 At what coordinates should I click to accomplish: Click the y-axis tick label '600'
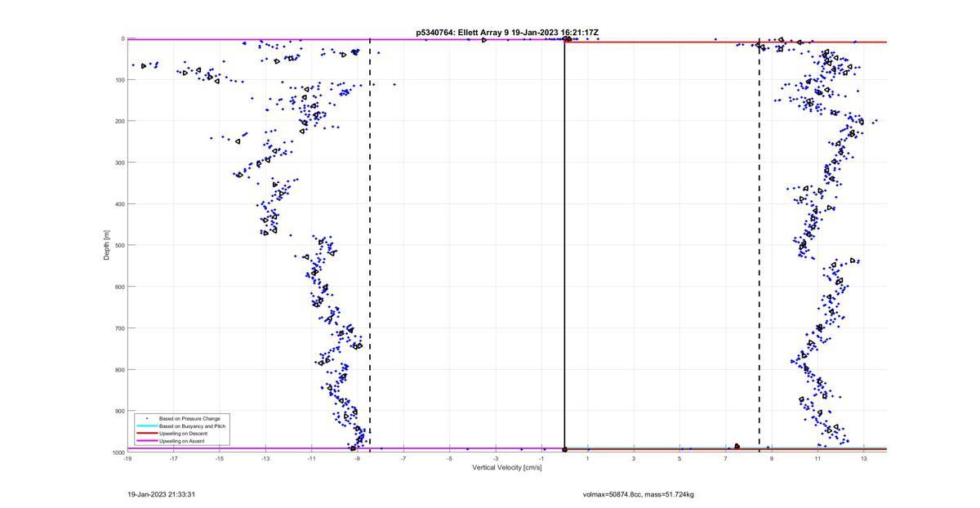(119, 287)
